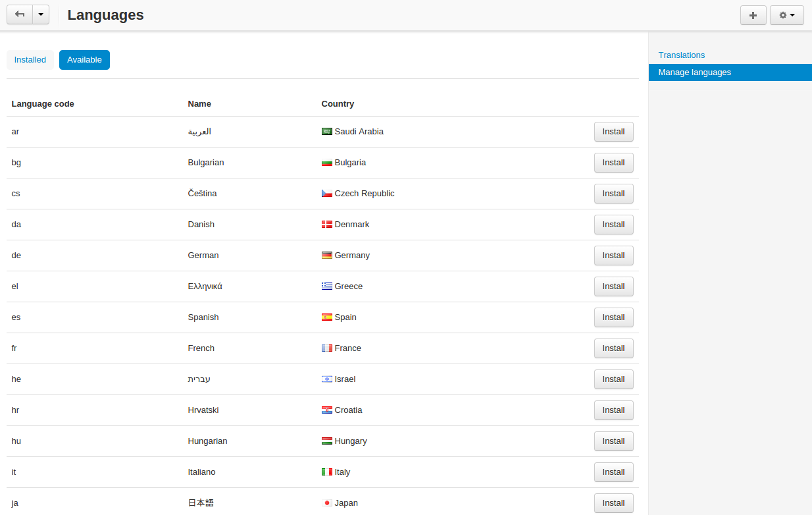
Task: Install the Danish language
Action: click(x=614, y=225)
